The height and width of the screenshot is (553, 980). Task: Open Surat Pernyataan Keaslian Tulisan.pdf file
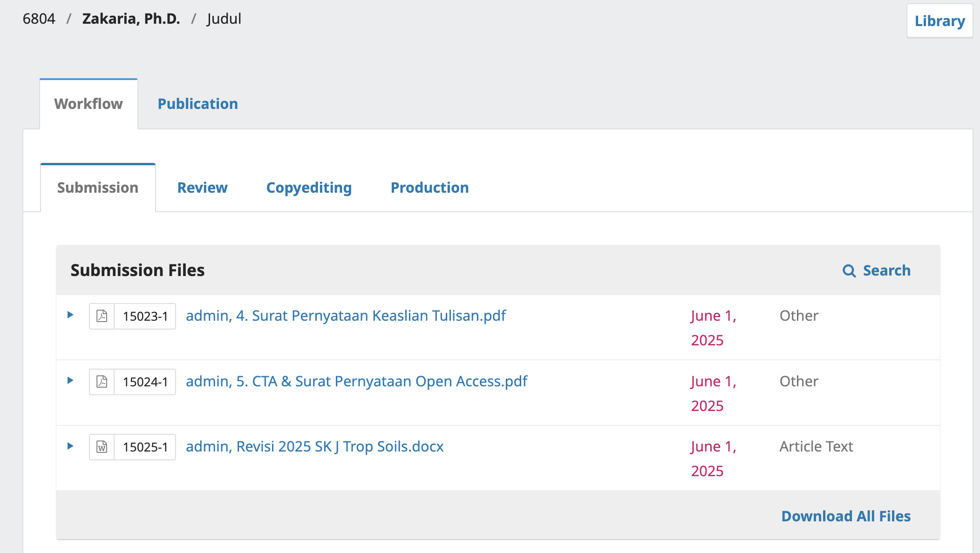coord(346,316)
